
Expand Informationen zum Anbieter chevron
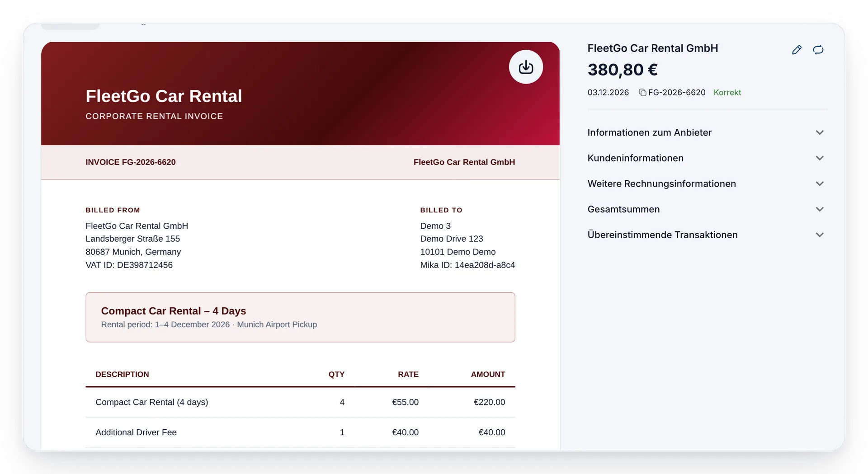click(820, 132)
